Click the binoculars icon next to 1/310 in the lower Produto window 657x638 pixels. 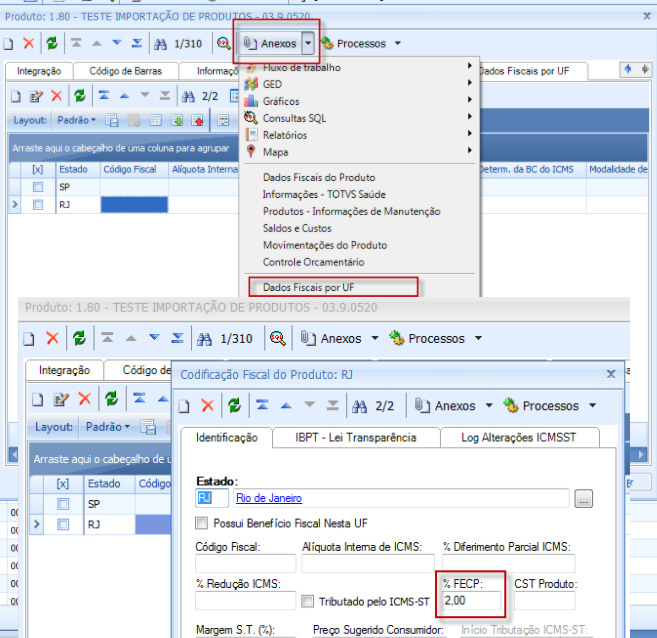[x=204, y=338]
